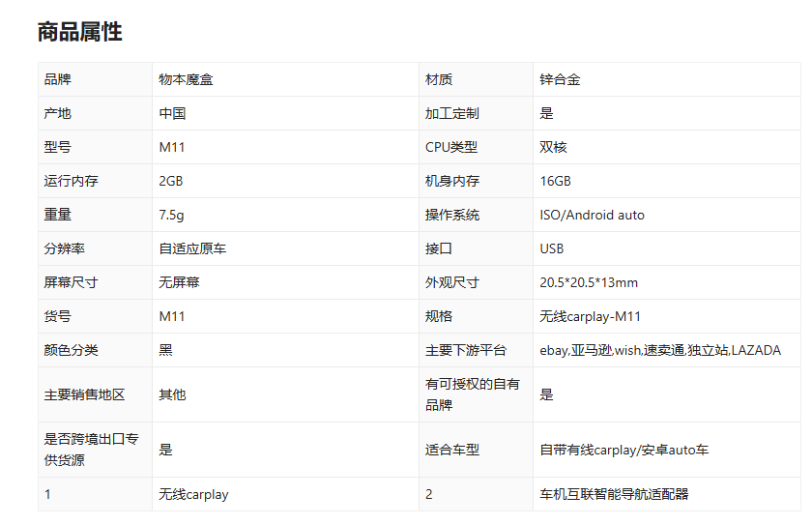812x525 pixels.
Task: Click the material value 锌合金
Action: pyautogui.click(x=560, y=79)
